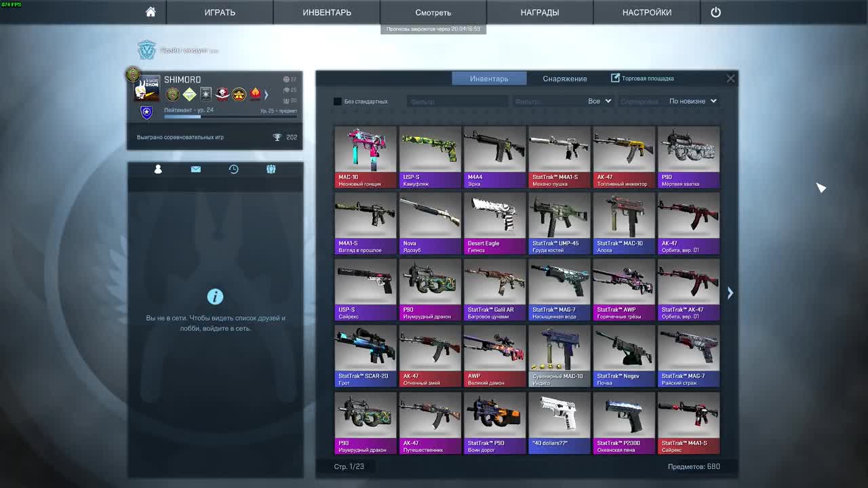The height and width of the screenshot is (488, 868).
Task: Select the AK-47 Огненный змей item
Action: point(430,357)
